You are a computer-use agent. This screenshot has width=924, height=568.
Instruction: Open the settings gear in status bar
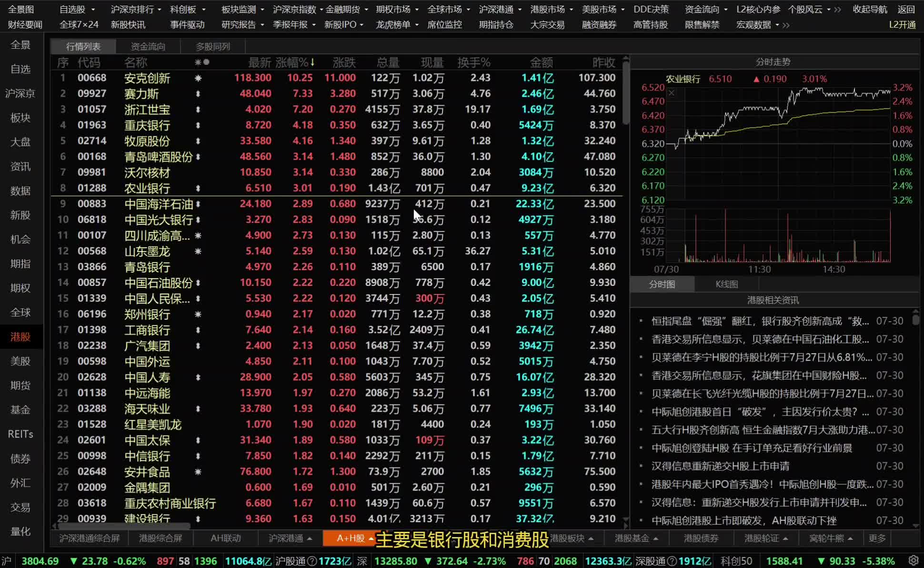(x=913, y=560)
